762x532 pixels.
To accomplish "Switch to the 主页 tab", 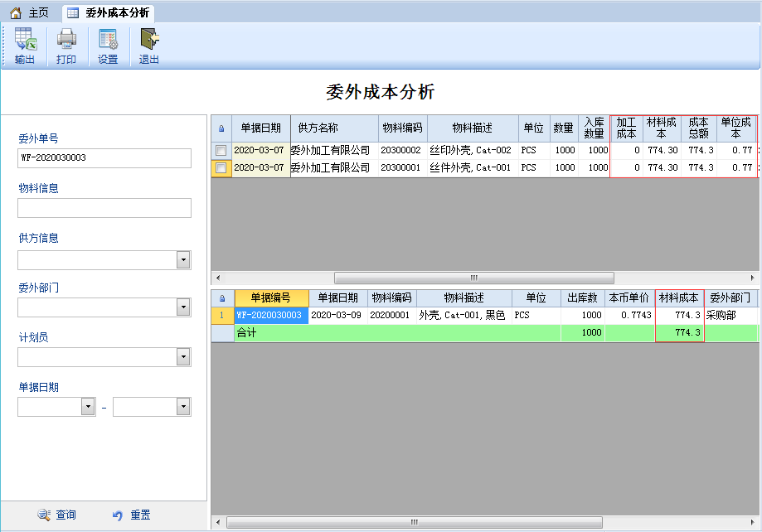I will 30,13.
